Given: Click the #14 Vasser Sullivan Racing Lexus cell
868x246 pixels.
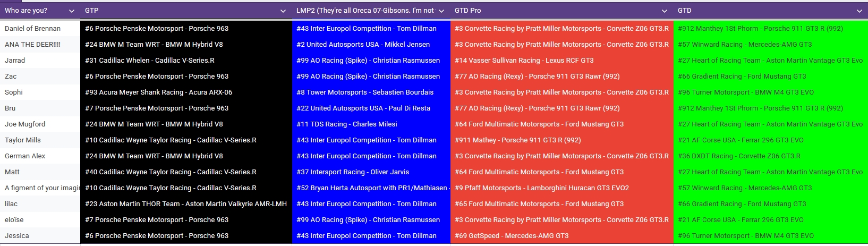Looking at the screenshot, I should point(524,61).
